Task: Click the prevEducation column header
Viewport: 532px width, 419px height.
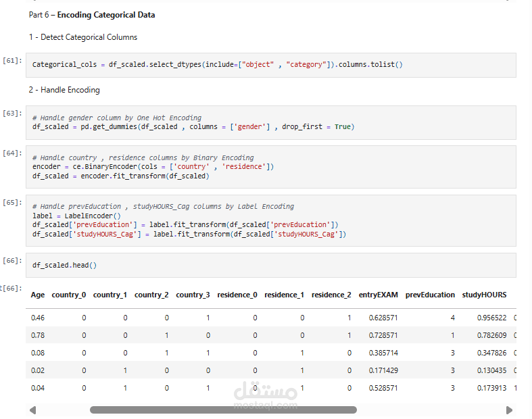Action: 430,295
